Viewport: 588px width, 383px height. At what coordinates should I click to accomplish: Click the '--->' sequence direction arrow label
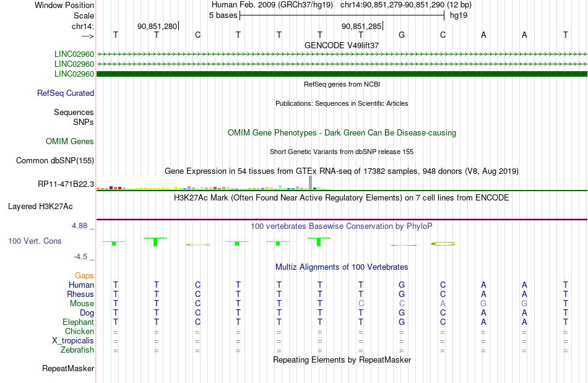(x=87, y=36)
